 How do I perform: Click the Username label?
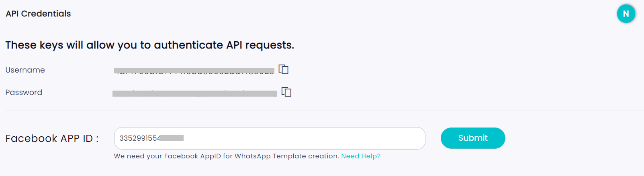[x=25, y=70]
